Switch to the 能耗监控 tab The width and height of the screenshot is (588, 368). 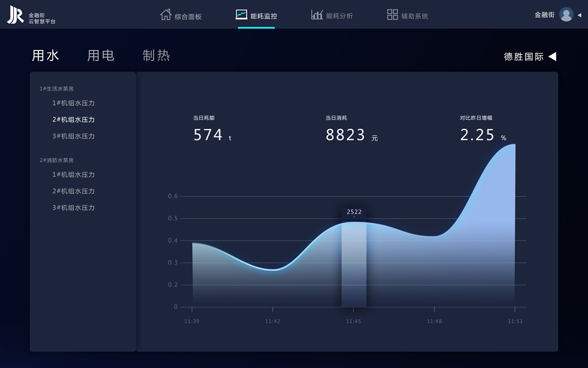pyautogui.click(x=264, y=16)
